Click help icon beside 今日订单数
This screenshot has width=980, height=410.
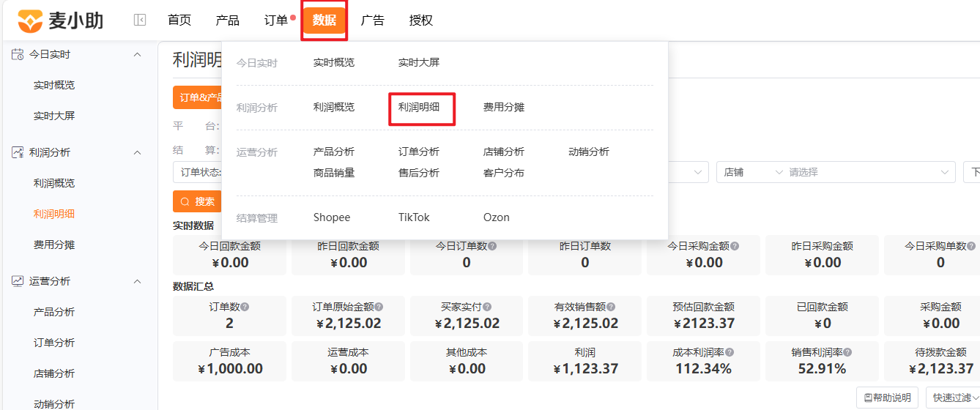pyautogui.click(x=492, y=247)
